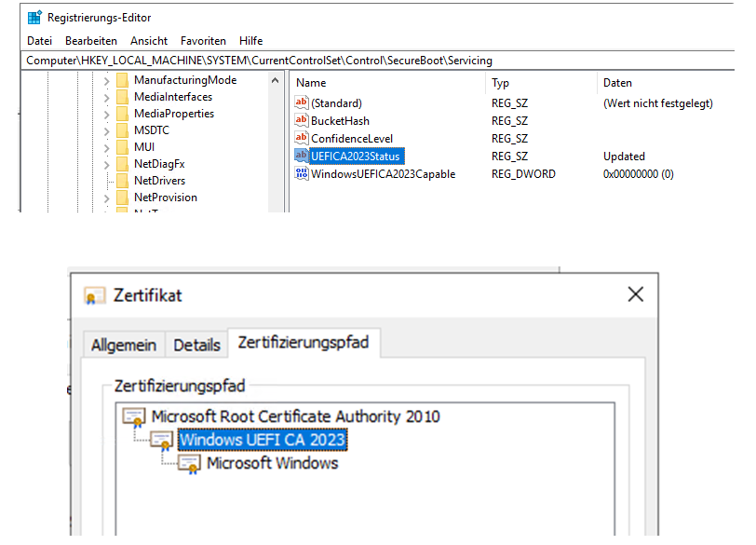Click the WindowsUEFICA2023Capable DWORD icon
Image resolution: width=756 pixels, height=545 pixels.
(302, 173)
